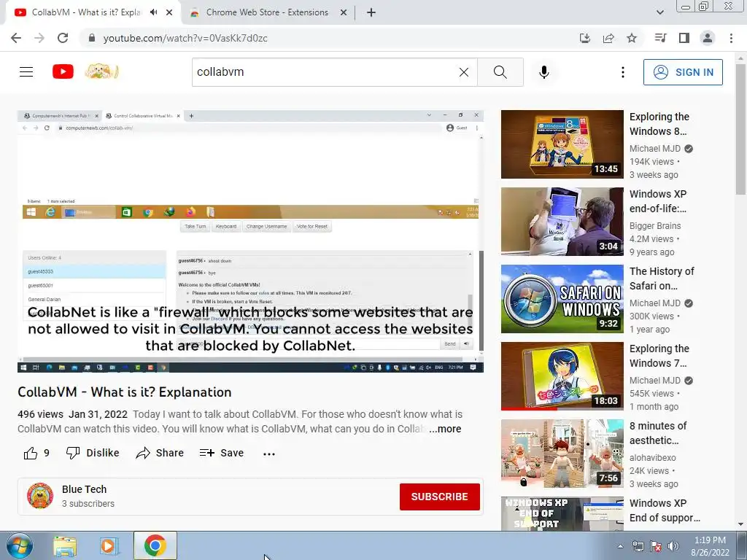This screenshot has width=747, height=560.
Task: Show hidden tray icons arrow
Action: tap(620, 546)
